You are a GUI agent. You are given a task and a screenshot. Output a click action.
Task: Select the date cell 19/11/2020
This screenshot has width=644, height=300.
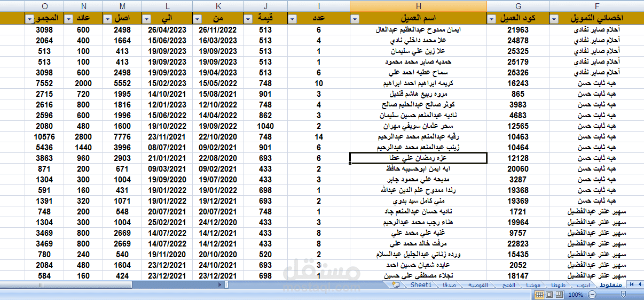(168, 255)
